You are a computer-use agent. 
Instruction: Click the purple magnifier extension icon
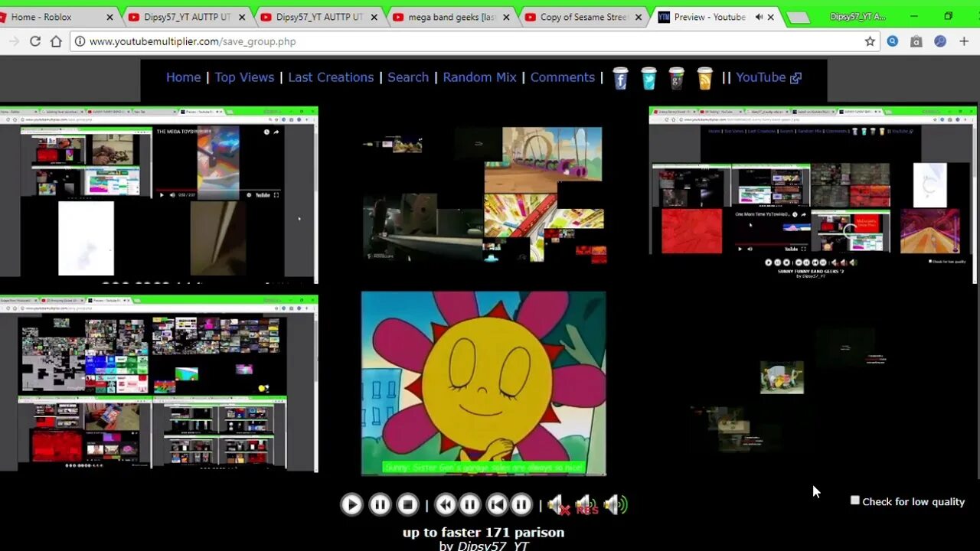point(940,41)
